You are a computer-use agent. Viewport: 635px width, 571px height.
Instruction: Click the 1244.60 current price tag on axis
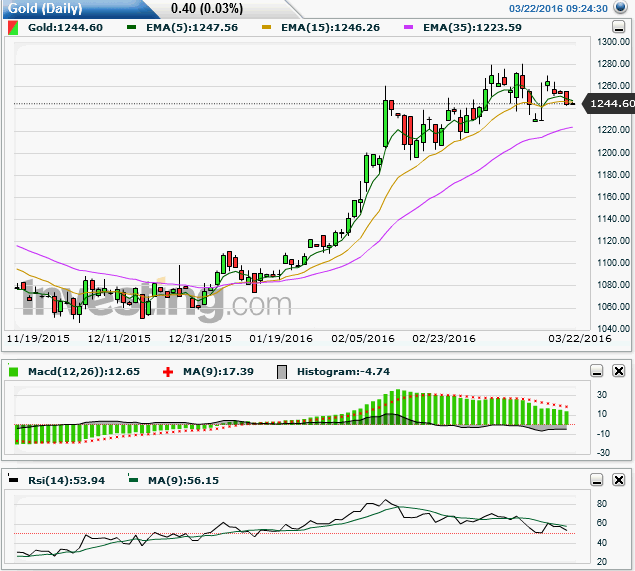(x=609, y=104)
